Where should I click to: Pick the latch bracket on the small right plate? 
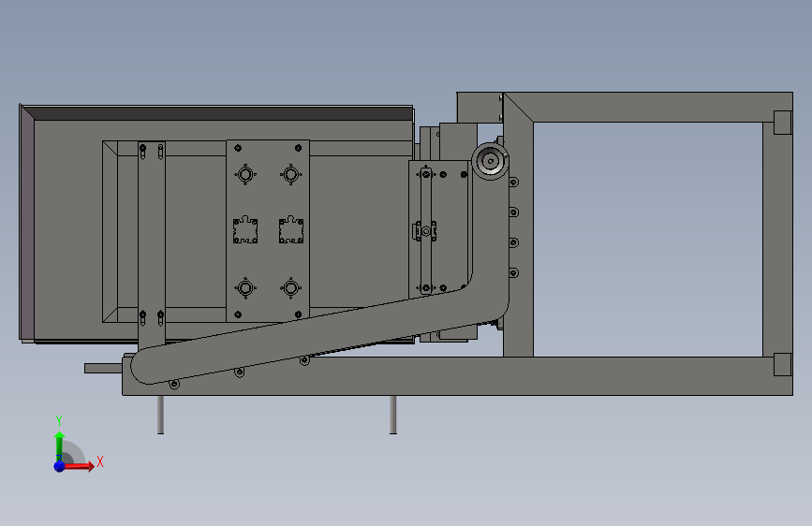(424, 231)
